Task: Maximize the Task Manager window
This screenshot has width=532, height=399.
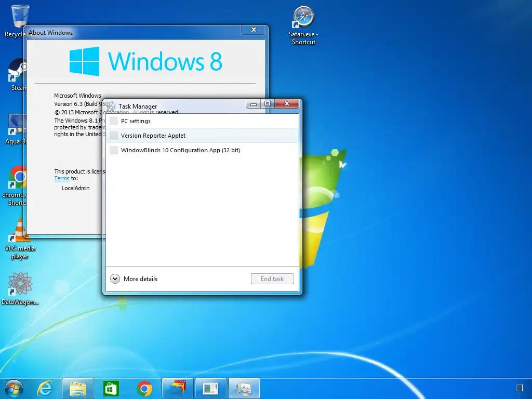Action: tap(268, 104)
